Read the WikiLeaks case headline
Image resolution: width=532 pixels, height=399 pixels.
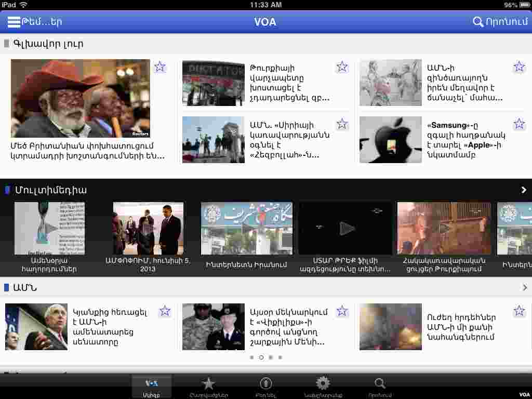pos(289,327)
